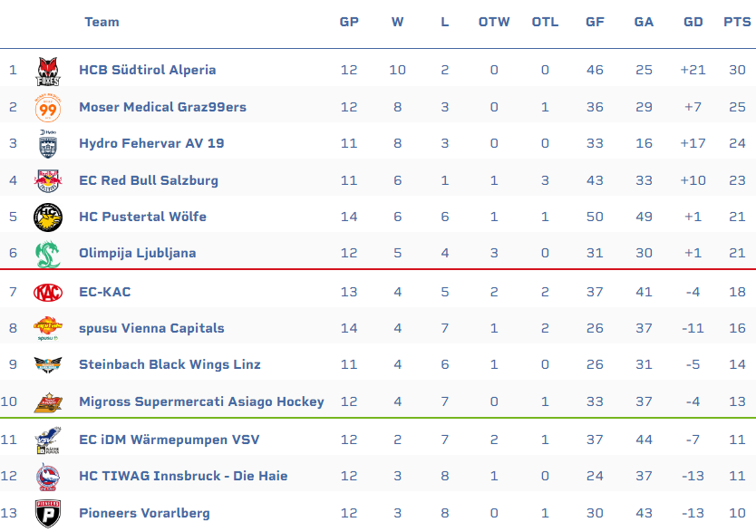Click the Graz99ers orange 99 logo
Viewport: 756px width, 532px height.
(48, 108)
